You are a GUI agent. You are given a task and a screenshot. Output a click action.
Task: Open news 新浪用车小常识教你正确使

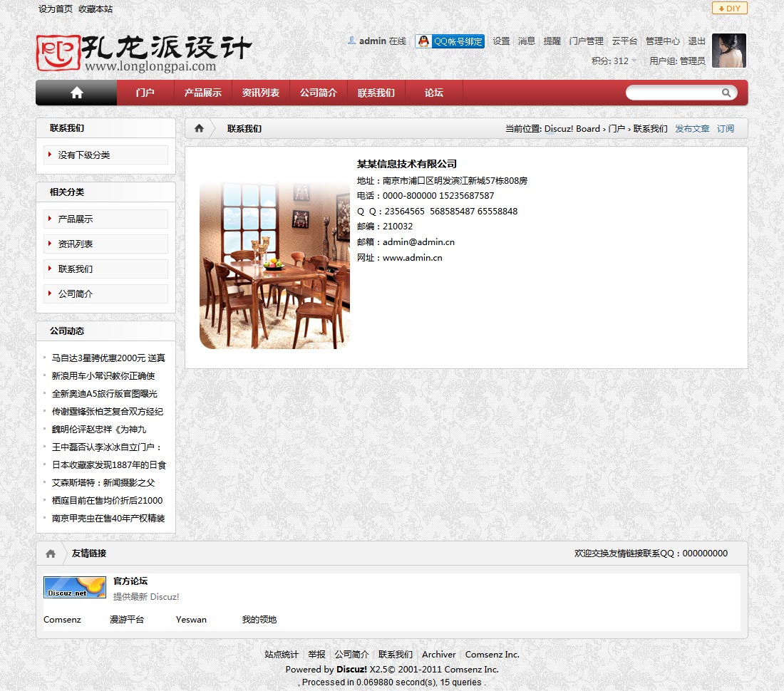click(103, 375)
